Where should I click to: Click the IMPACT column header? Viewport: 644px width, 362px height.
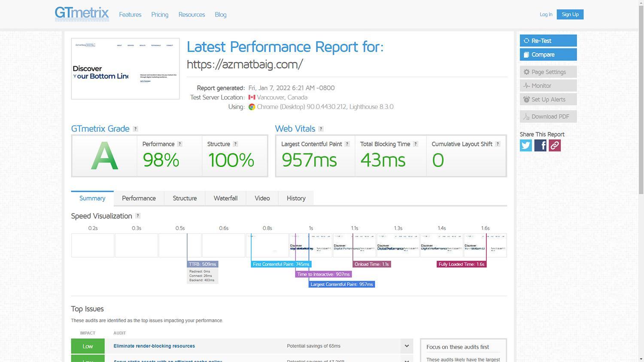coord(88,333)
